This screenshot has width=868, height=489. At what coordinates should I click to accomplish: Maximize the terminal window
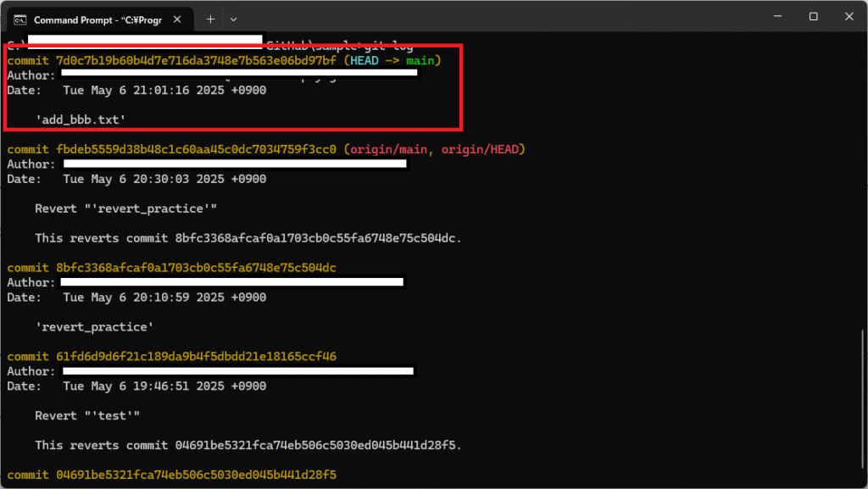tap(813, 17)
